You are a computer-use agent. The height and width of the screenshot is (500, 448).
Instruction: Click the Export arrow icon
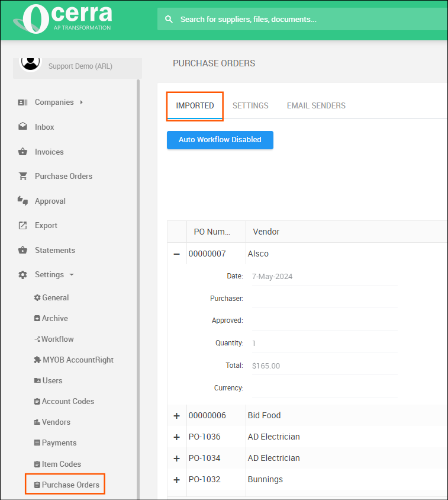click(22, 226)
